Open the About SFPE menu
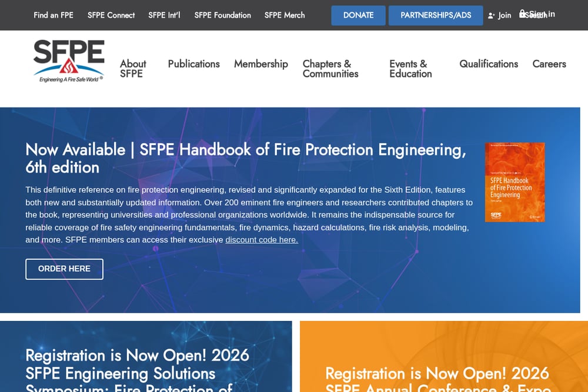Screen dimensions: 588x392 133,69
